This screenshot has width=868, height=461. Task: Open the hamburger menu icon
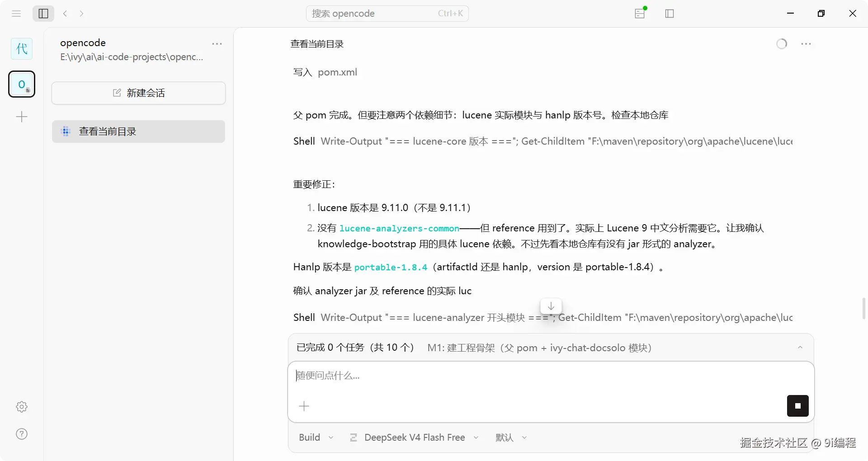(x=16, y=14)
